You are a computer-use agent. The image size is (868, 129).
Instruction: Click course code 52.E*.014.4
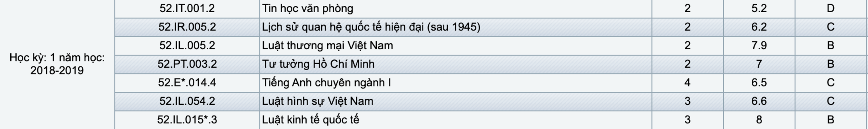point(187,83)
